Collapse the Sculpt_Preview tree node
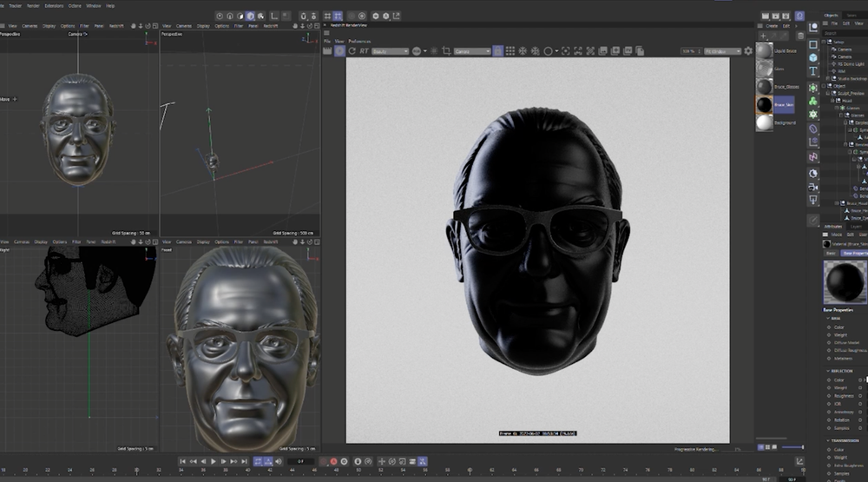 coord(829,93)
